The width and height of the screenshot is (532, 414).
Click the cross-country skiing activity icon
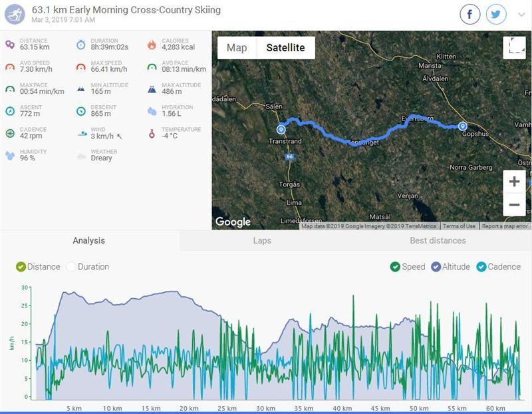pos(15,14)
